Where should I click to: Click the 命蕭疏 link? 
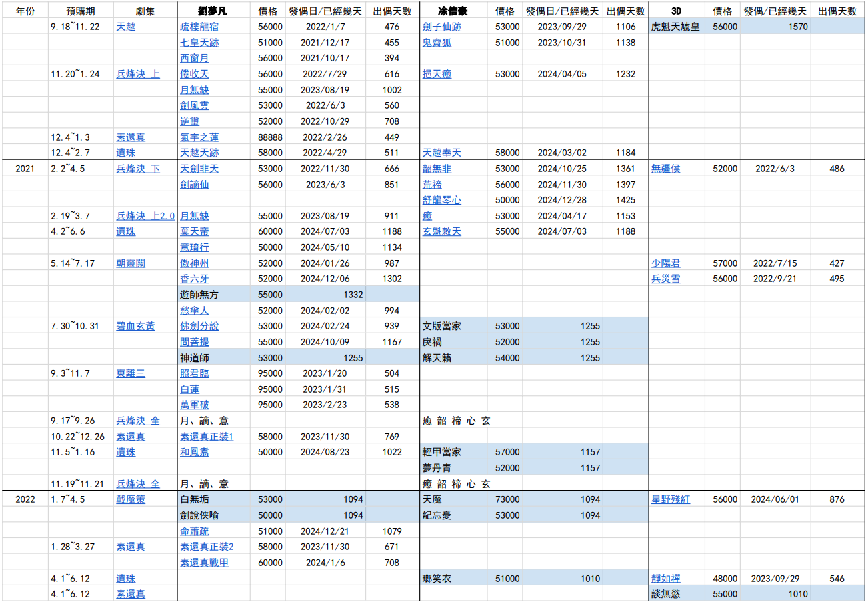click(195, 531)
